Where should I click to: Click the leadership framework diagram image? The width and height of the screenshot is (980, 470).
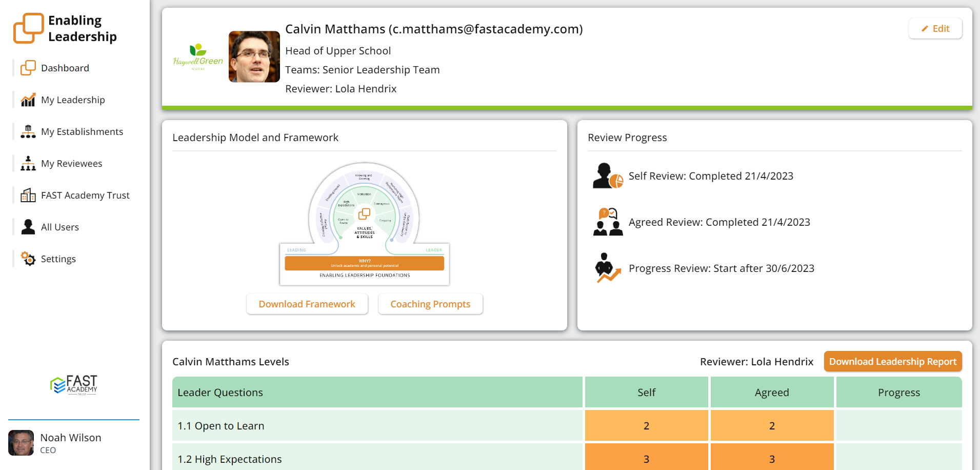[364, 224]
